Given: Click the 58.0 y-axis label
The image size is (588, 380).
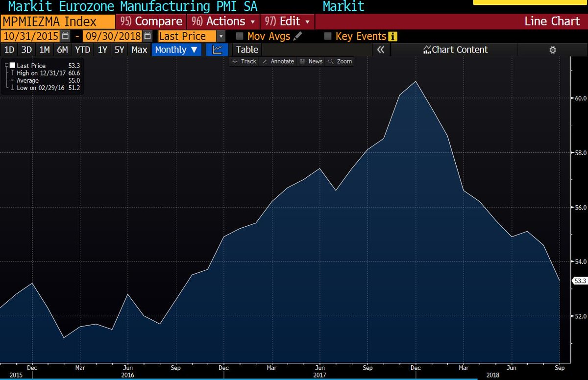Looking at the screenshot, I should point(580,153).
